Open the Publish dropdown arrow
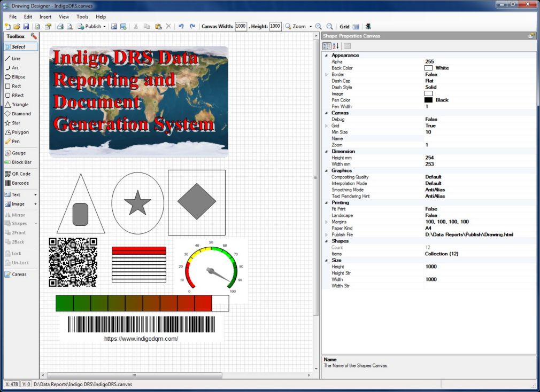 coord(105,26)
